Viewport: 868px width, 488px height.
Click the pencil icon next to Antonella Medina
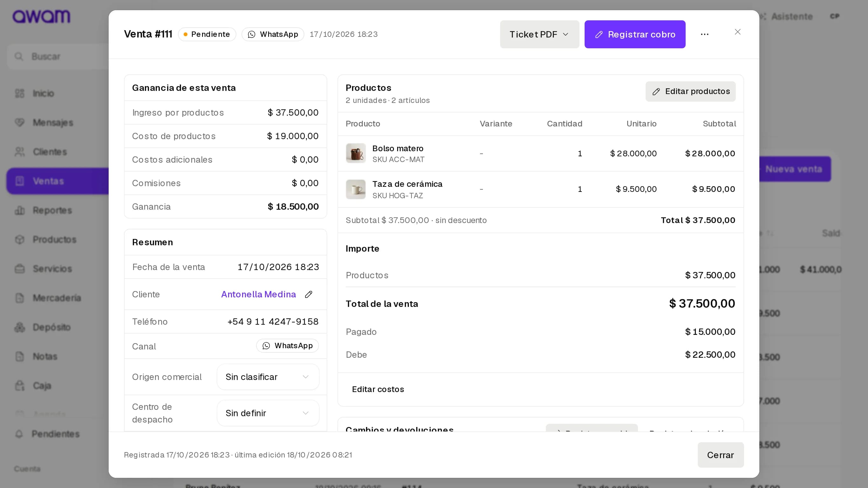pos(308,295)
